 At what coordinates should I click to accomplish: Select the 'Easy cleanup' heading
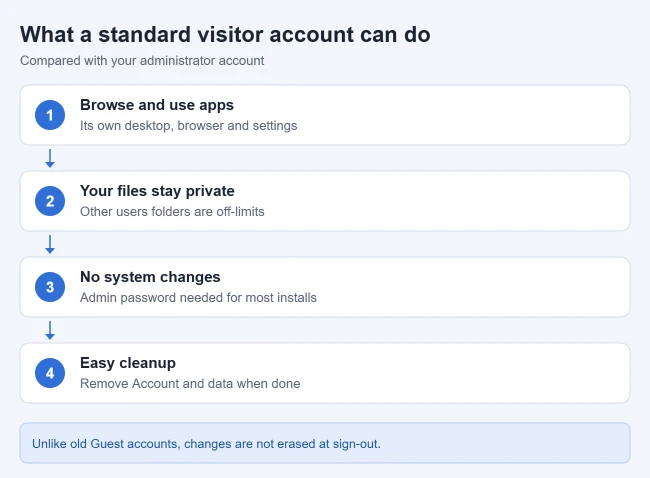(128, 363)
